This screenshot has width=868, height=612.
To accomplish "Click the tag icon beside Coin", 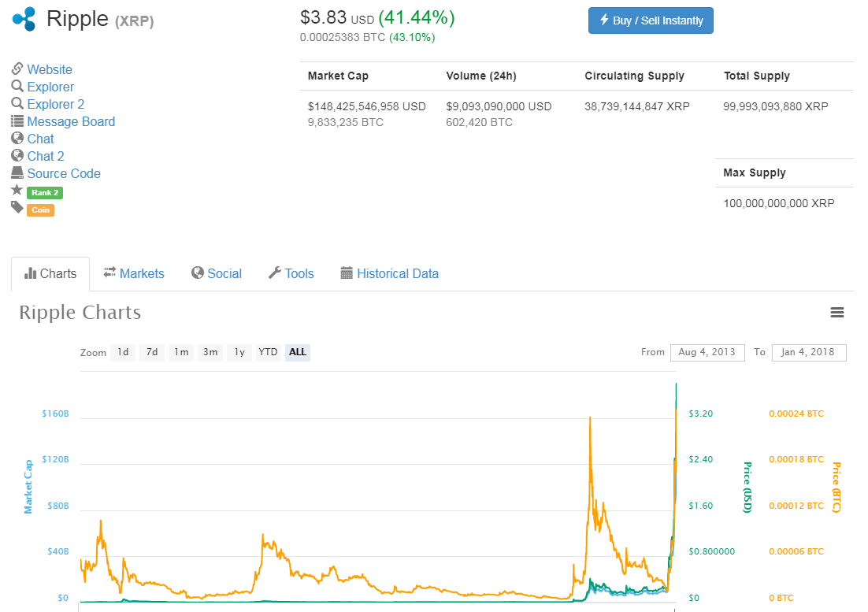I will 17,207.
